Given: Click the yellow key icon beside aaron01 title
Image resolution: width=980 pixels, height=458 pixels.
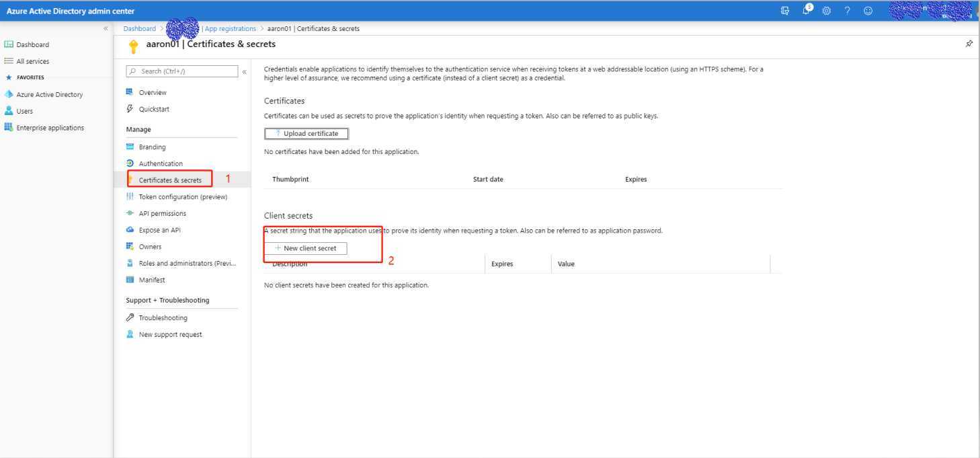Looking at the screenshot, I should pos(134,46).
